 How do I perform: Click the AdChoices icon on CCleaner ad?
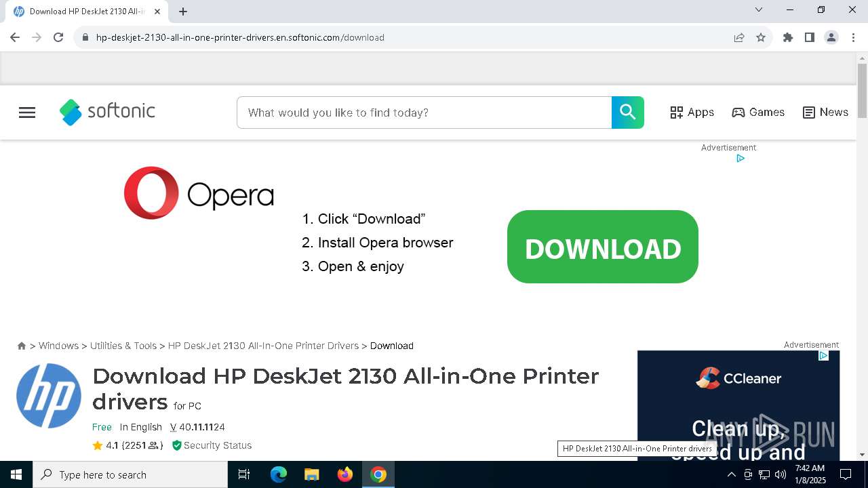point(823,356)
